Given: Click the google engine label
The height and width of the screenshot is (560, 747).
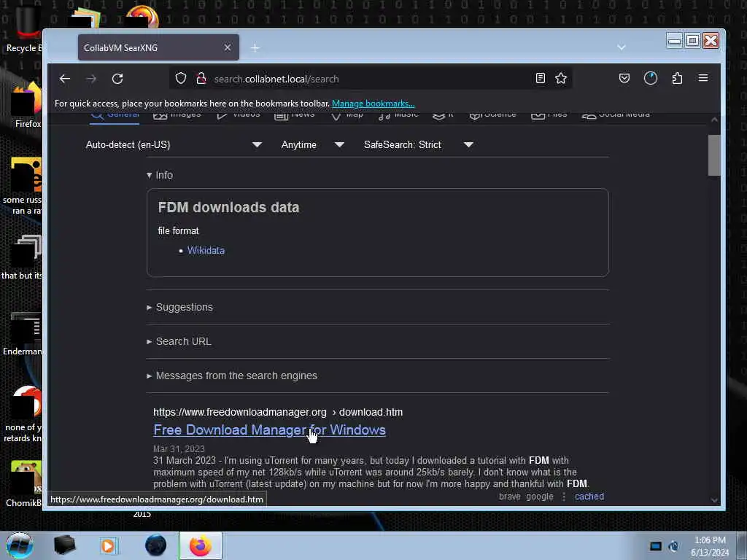Looking at the screenshot, I should [x=540, y=497].
